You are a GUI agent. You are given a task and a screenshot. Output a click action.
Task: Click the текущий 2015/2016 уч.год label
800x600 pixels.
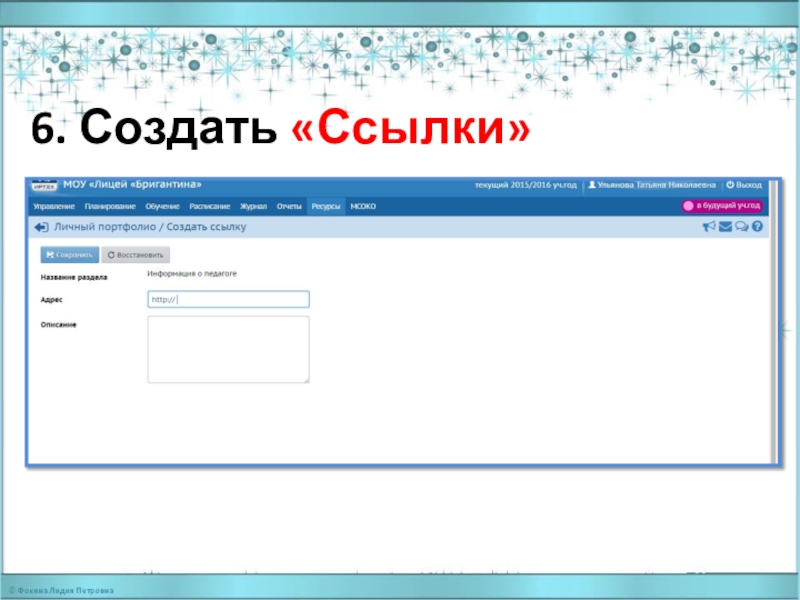tap(526, 185)
